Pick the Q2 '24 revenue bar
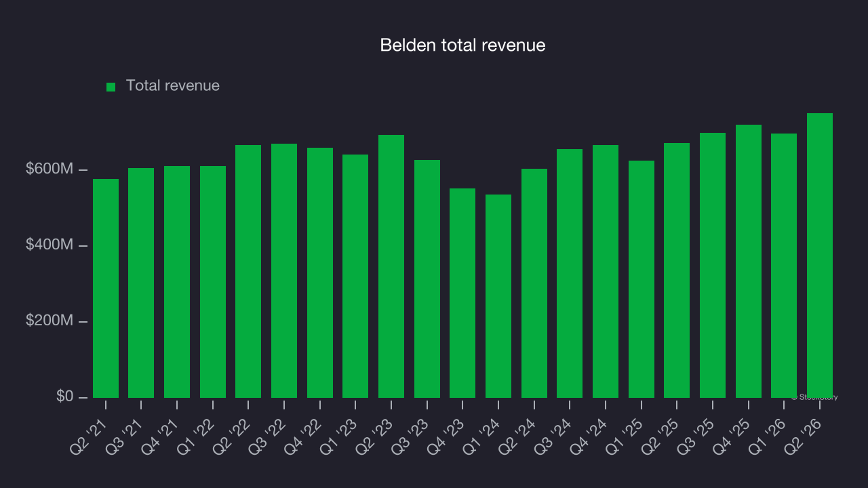The image size is (868, 488). (534, 283)
